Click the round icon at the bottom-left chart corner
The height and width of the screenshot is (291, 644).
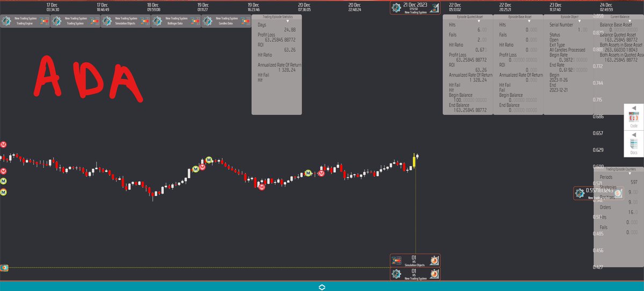coord(4,267)
